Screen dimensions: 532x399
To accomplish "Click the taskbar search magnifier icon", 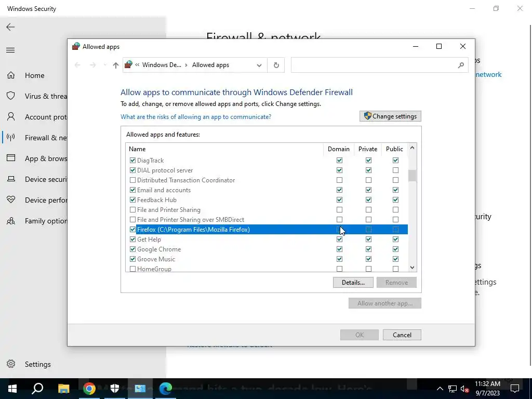I will tap(37, 389).
